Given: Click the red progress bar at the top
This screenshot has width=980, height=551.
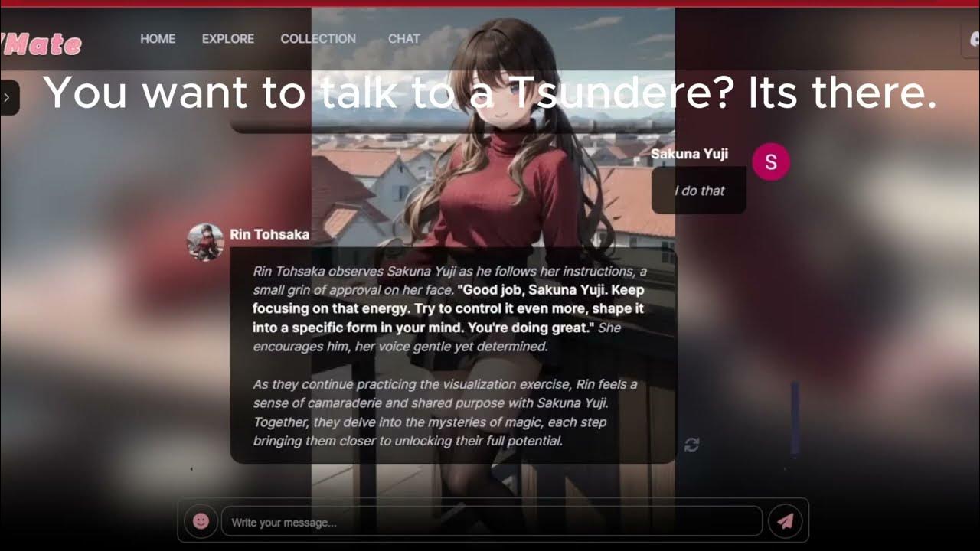Looking at the screenshot, I should point(490,2).
